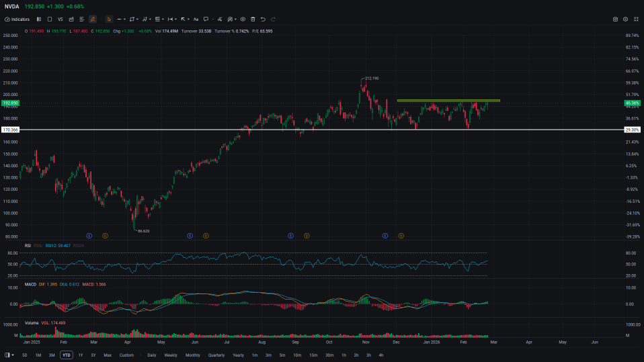
Task: Change the candlestick chart type
Action: (38, 19)
